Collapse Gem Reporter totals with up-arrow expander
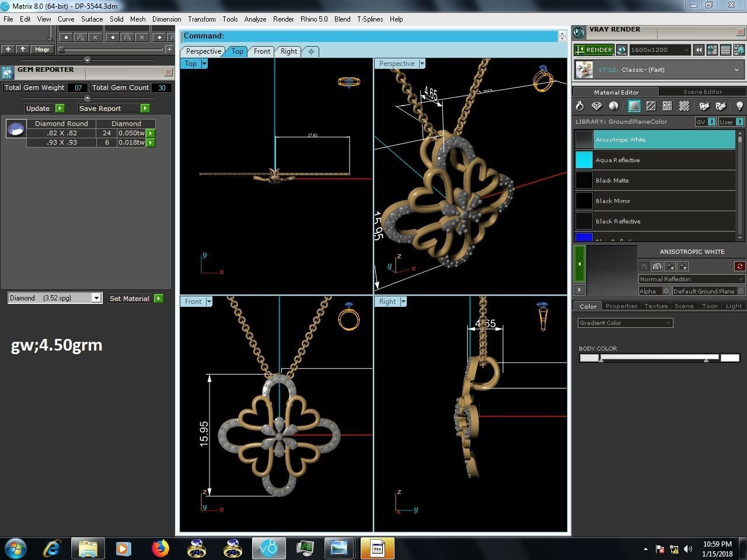This screenshot has height=560, width=747. click(x=88, y=98)
